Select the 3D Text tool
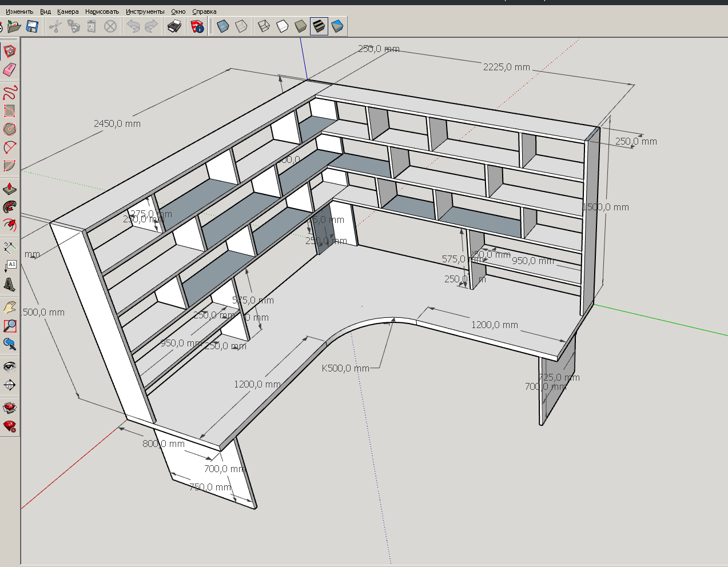 click(x=10, y=284)
